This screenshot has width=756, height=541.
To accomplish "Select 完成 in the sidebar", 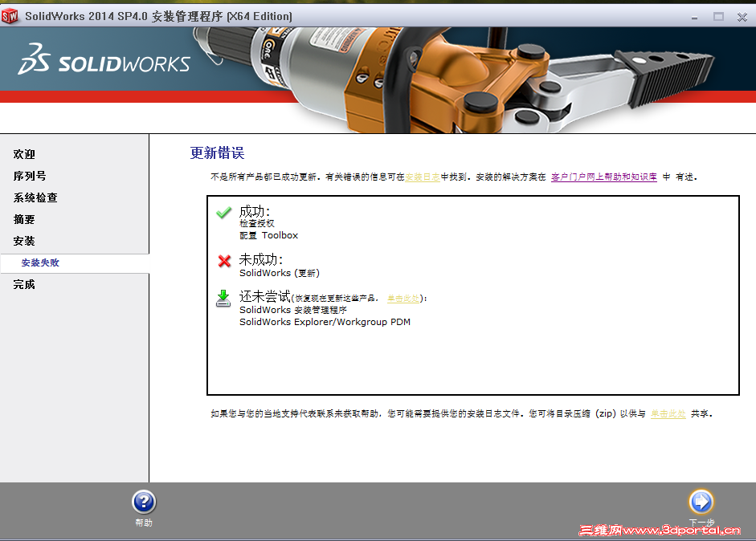I will (x=24, y=284).
